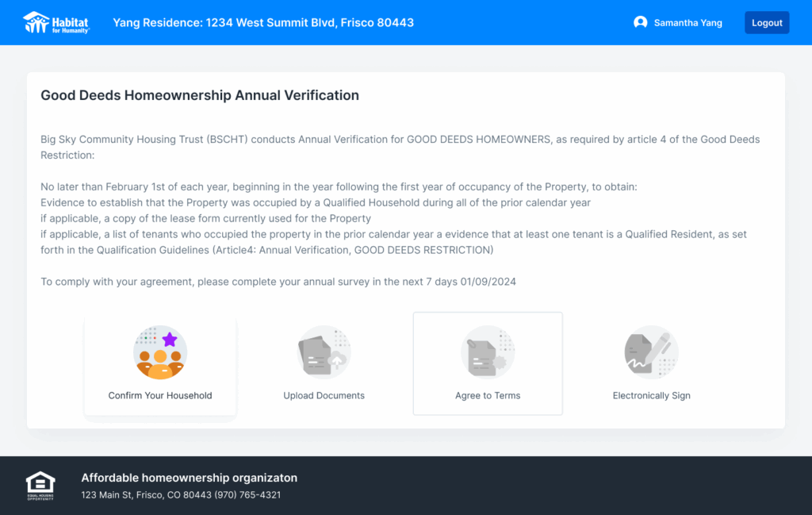
Task: Click the Yang Residence address header
Action: click(263, 23)
